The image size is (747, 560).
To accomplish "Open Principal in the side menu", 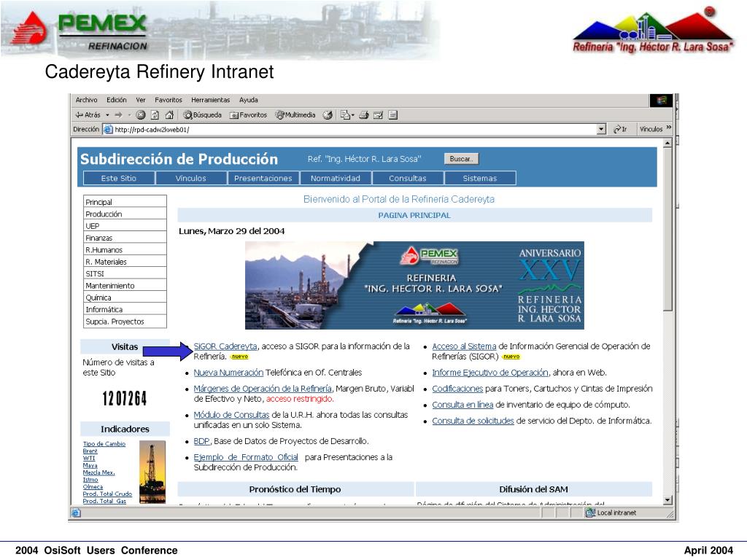I will 125,202.
